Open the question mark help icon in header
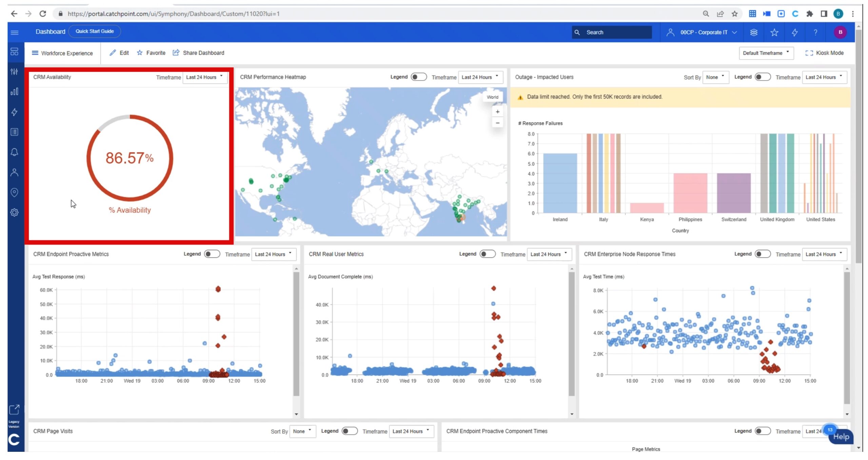The height and width of the screenshot is (460, 868). click(x=815, y=33)
